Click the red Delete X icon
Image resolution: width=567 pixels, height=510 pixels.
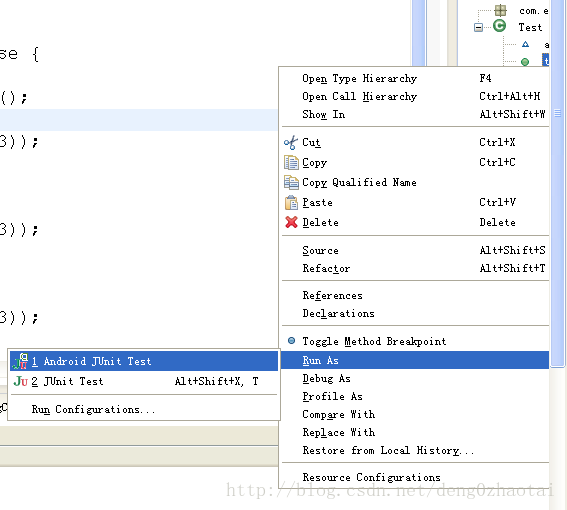click(x=291, y=222)
